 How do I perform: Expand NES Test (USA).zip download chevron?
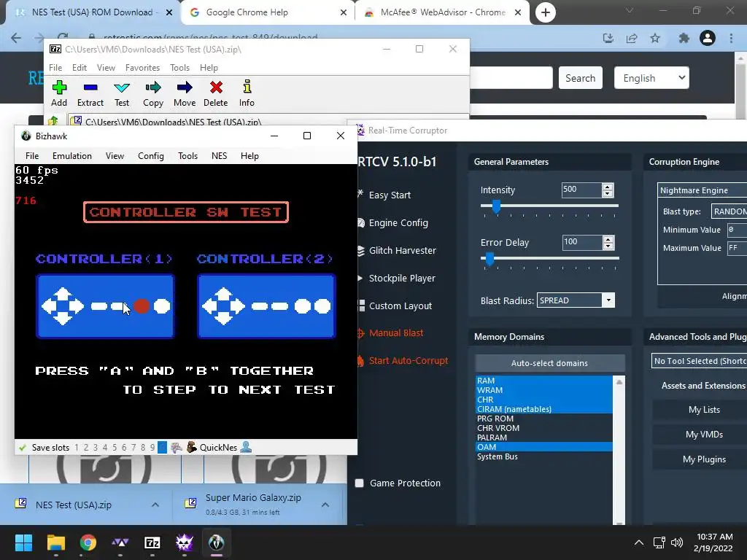(155, 505)
